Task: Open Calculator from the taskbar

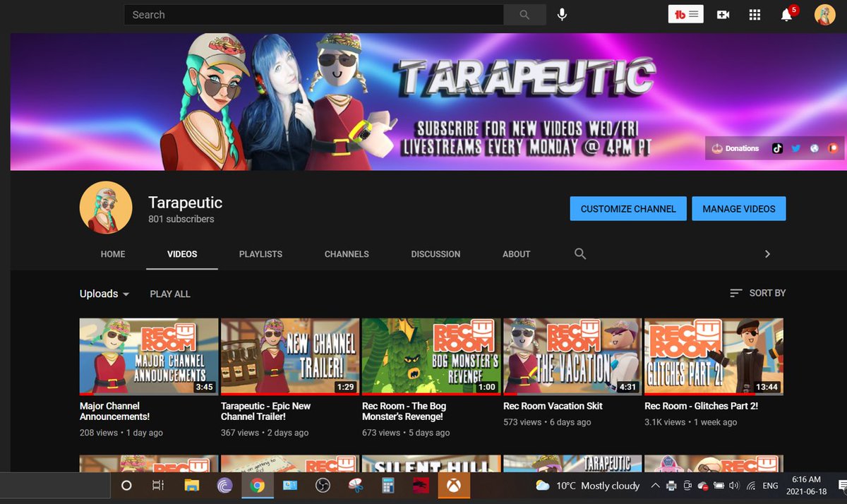Action: (x=388, y=486)
